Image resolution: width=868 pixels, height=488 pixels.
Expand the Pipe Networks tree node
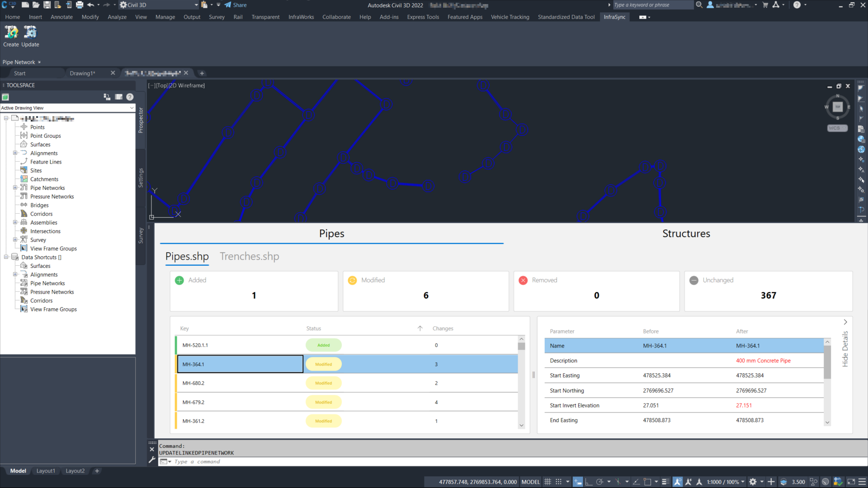[15, 188]
